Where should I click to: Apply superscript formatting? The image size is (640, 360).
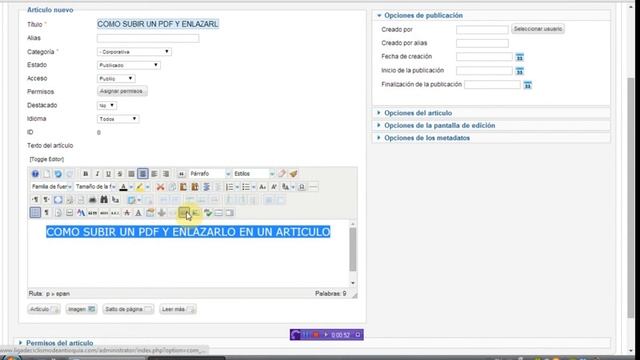point(274,187)
